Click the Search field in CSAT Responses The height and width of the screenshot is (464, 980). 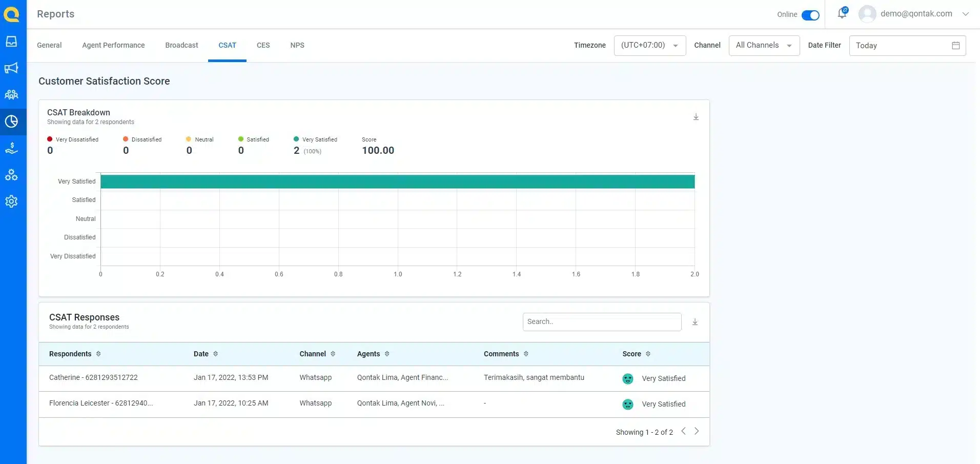(x=602, y=322)
